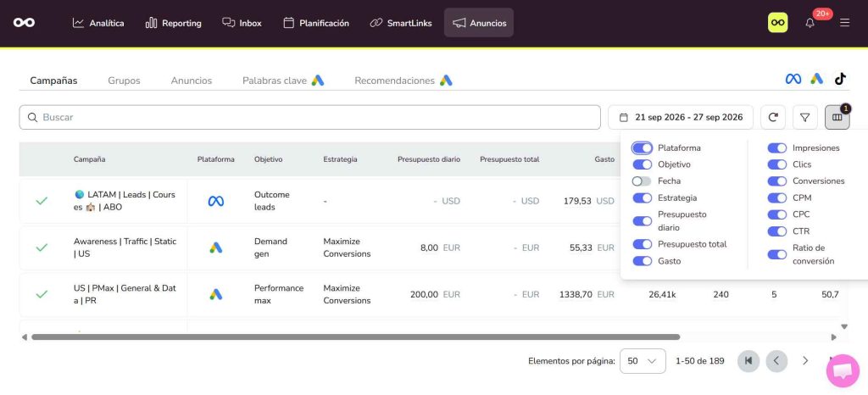Toggle the column selector button
Image resolution: width=868 pixels, height=395 pixels.
(x=837, y=117)
